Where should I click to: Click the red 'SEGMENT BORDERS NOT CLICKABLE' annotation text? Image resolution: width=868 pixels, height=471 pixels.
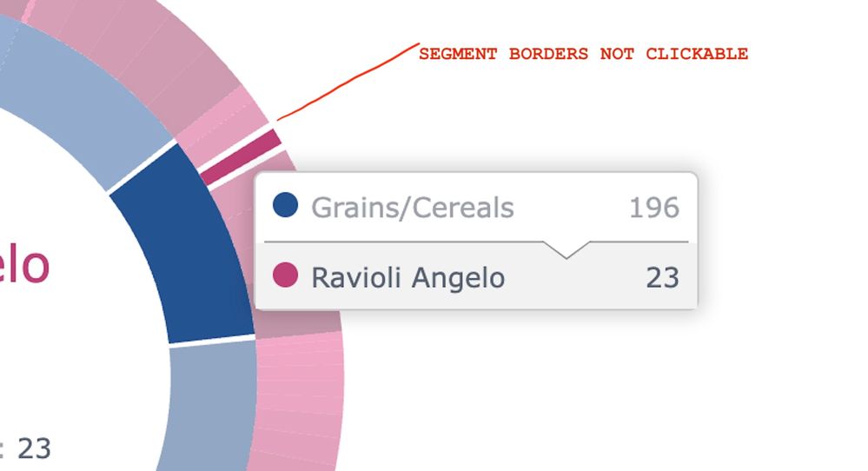[583, 54]
